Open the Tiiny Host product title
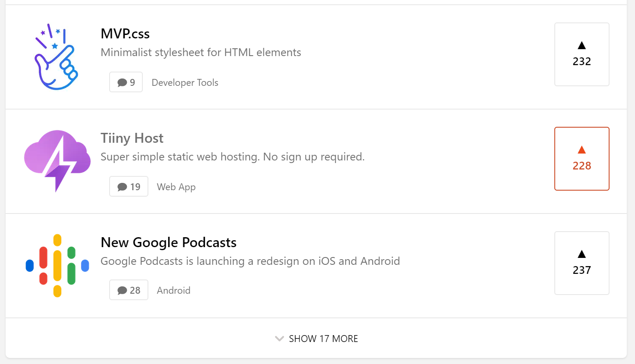The width and height of the screenshot is (635, 364). pos(132,138)
